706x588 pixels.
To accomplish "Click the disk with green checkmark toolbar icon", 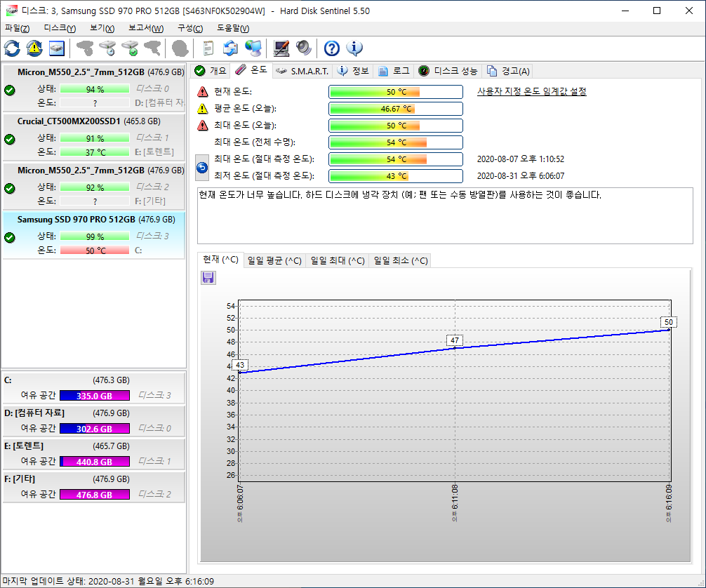I will tap(130, 48).
